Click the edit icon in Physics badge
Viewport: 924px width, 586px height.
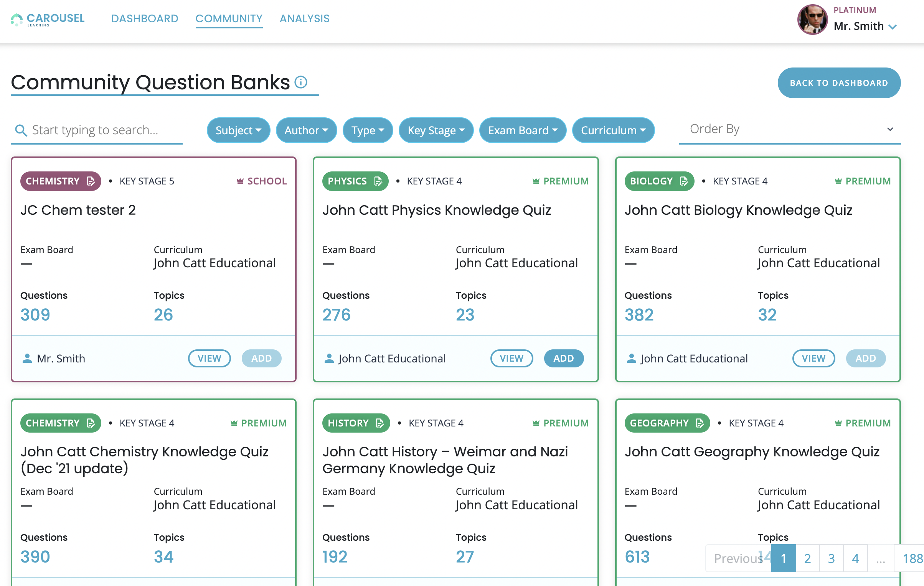tap(378, 181)
